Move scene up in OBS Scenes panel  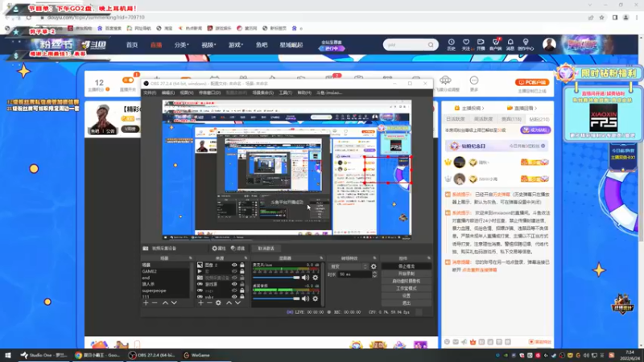(x=165, y=303)
